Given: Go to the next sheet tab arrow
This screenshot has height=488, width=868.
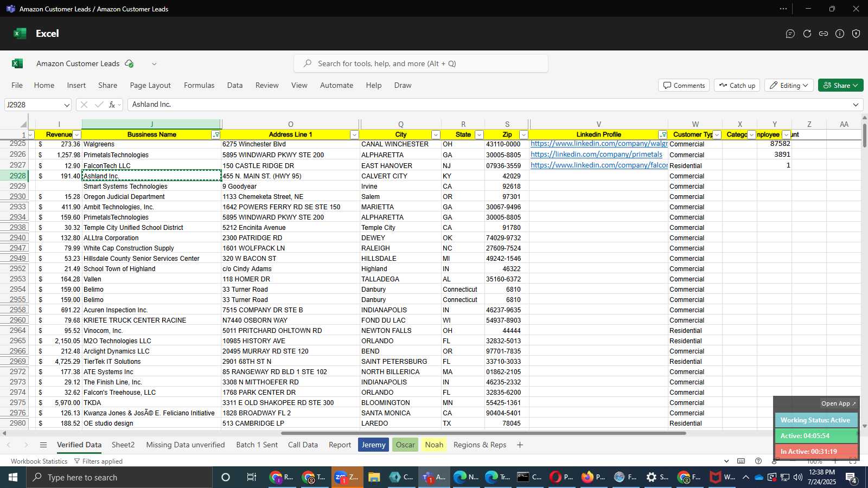Looking at the screenshot, I should (26, 445).
